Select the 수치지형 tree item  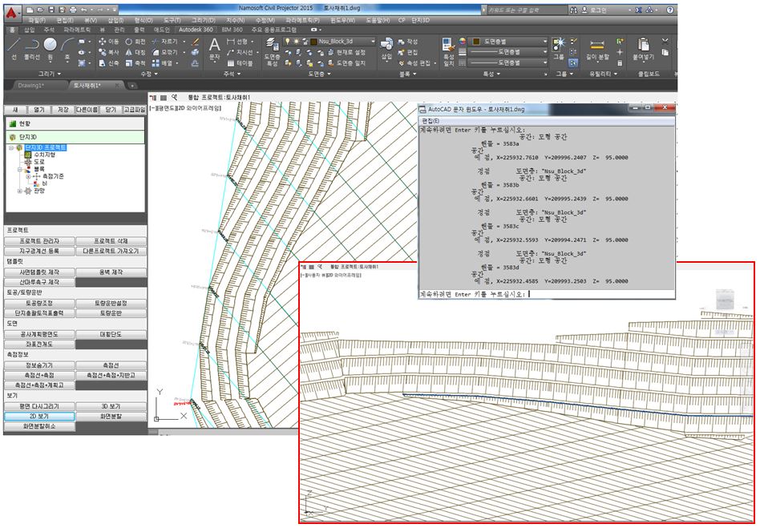pos(44,155)
